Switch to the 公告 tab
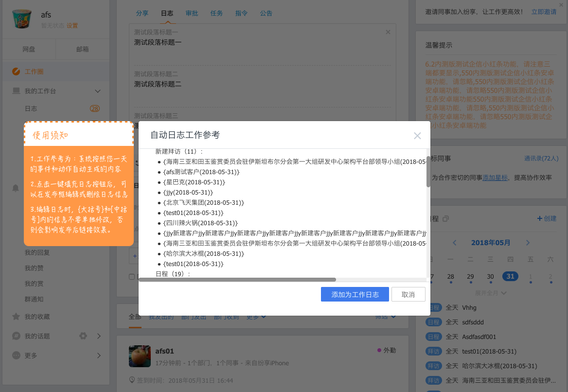Image resolution: width=568 pixels, height=392 pixels. pos(266,14)
